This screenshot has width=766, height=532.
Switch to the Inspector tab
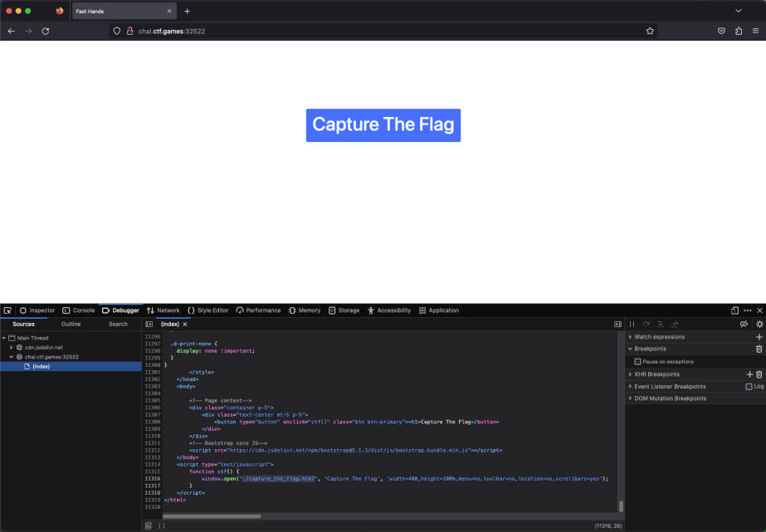tap(37, 310)
